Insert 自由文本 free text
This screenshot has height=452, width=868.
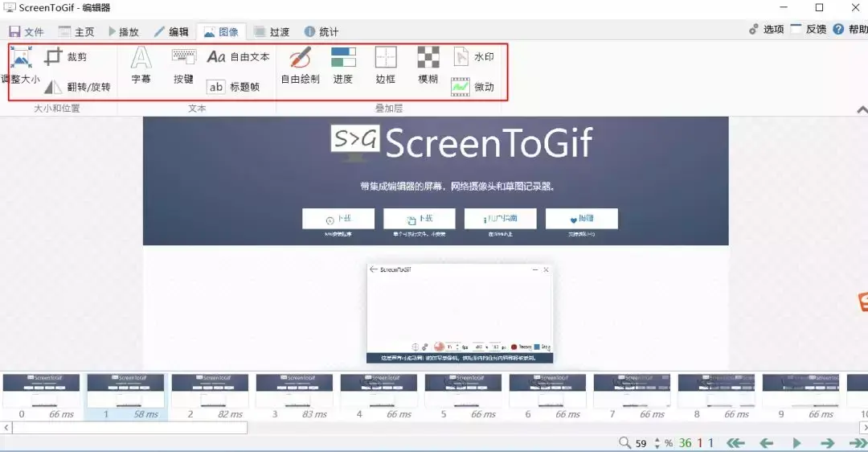coord(238,56)
